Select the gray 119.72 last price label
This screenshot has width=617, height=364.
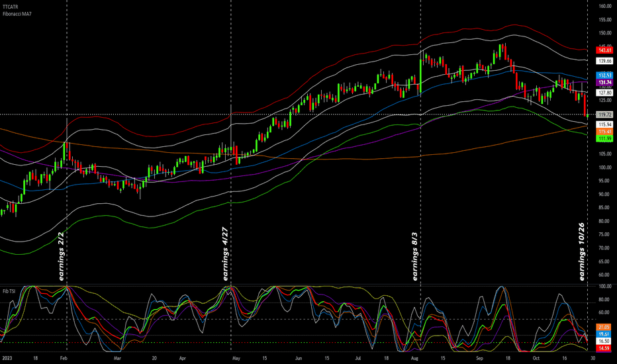pyautogui.click(x=605, y=115)
